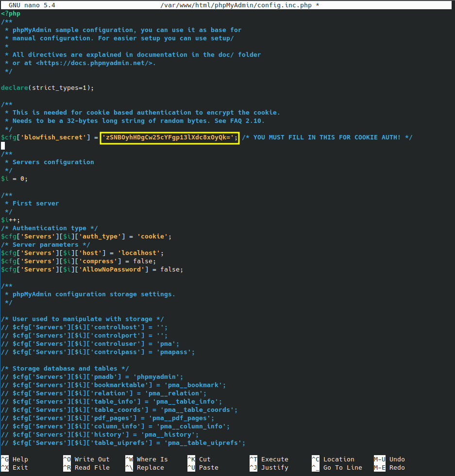Click 'phpMyAdmin sample configuration' comment line

coord(123,30)
